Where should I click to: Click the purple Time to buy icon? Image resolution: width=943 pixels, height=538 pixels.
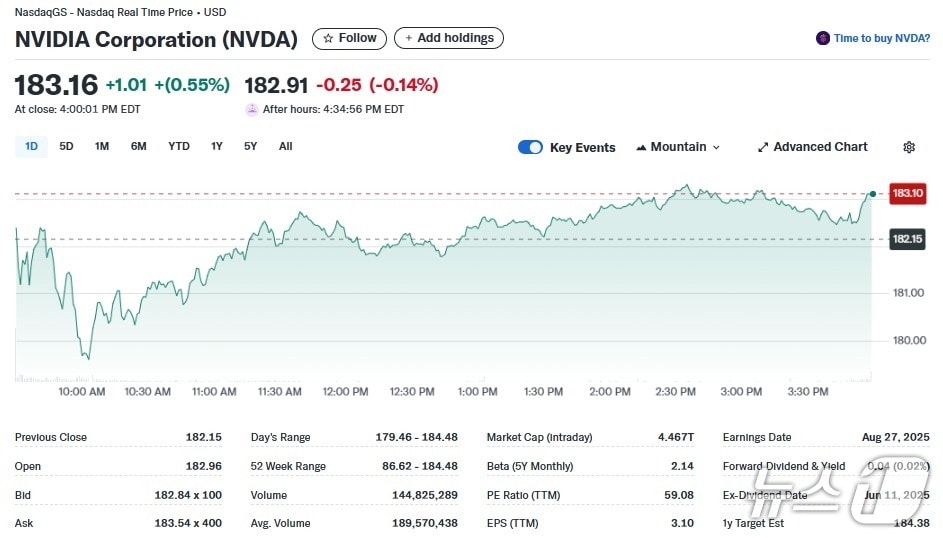(823, 38)
